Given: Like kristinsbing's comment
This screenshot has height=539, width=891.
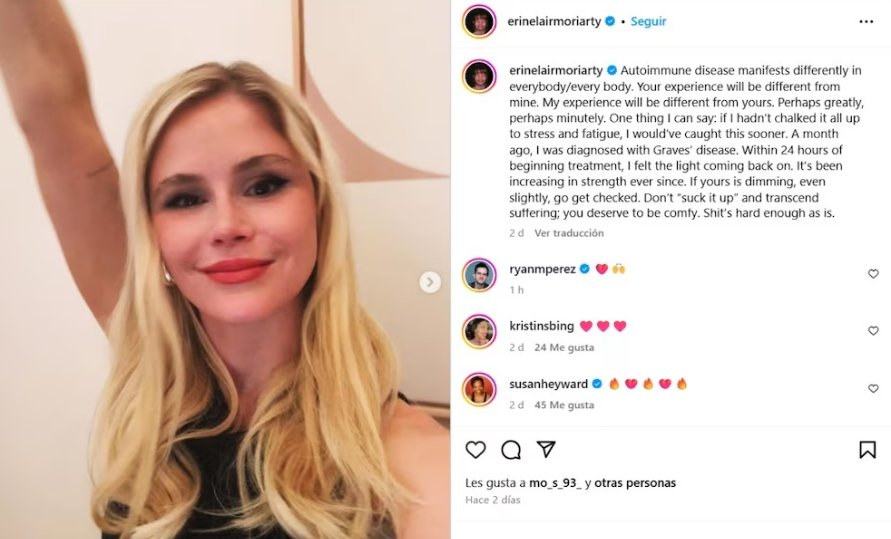Looking at the screenshot, I should pos(873,331).
